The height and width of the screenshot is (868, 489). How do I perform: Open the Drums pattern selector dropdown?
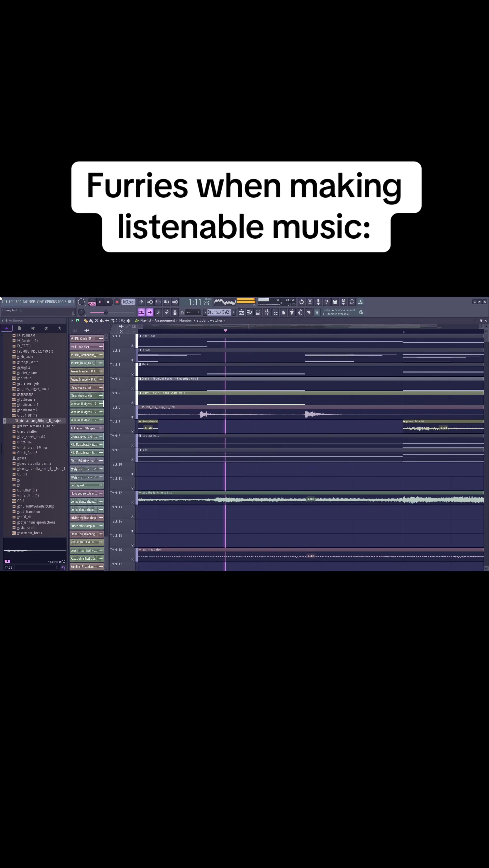219,312
